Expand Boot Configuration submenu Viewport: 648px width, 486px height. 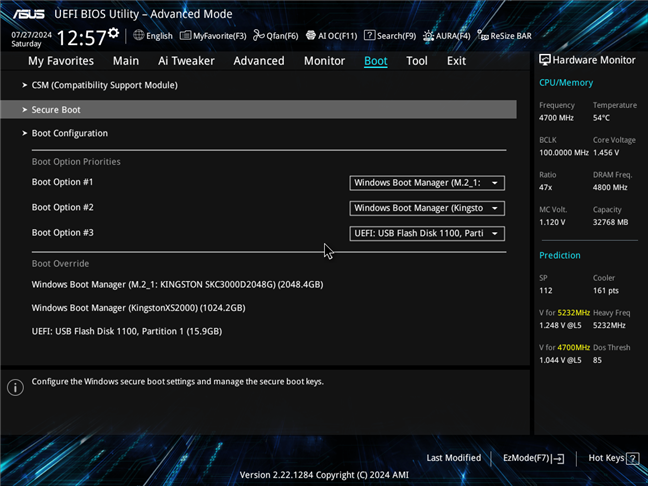point(69,133)
